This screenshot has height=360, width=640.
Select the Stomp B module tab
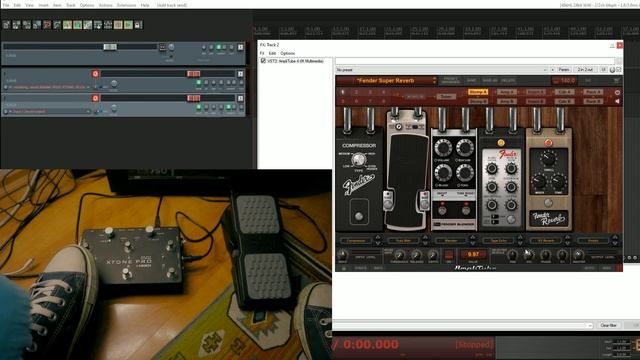pos(478,101)
